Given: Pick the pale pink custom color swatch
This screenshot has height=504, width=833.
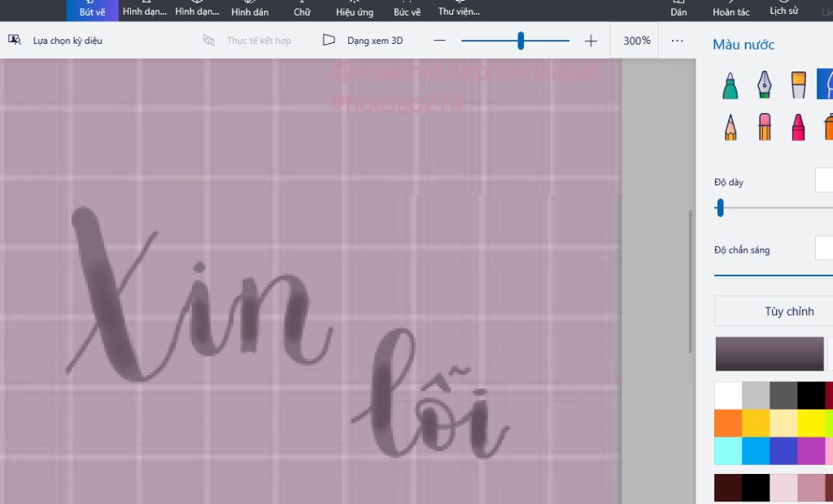Looking at the screenshot, I should [x=783, y=488].
